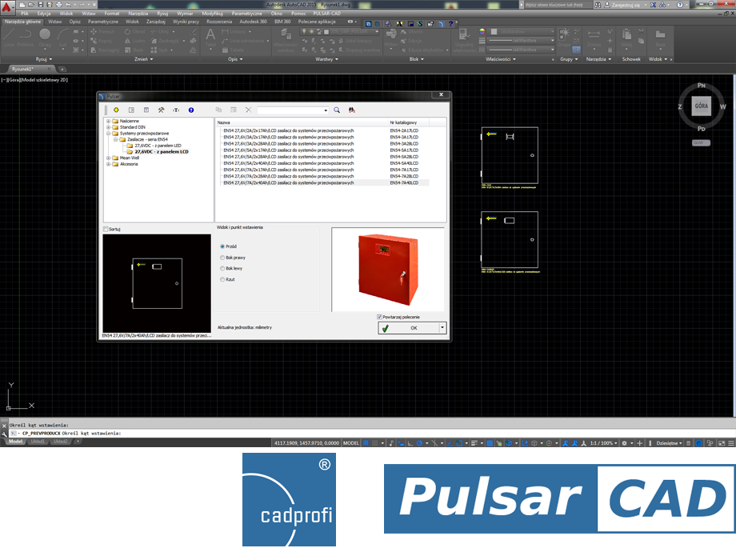The height and width of the screenshot is (560, 736).
Task: Click the customization menu icon in status bar
Action: [731, 442]
